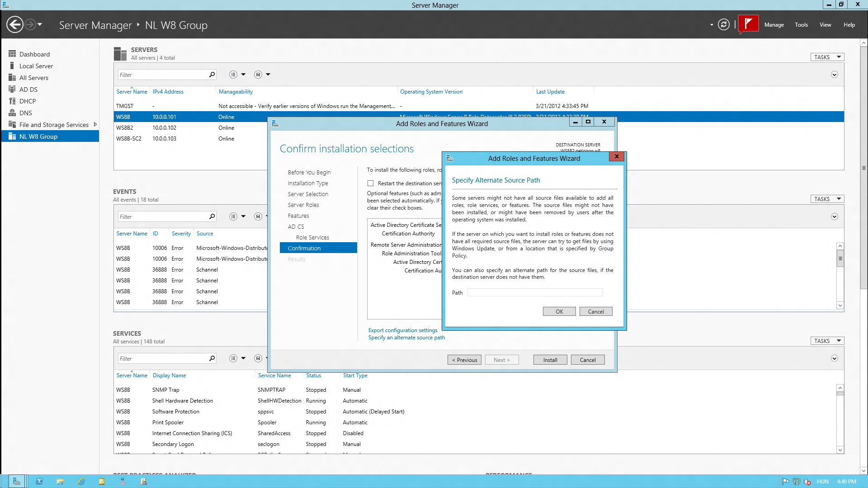
Task: Click the Install button in wizard
Action: (x=550, y=360)
